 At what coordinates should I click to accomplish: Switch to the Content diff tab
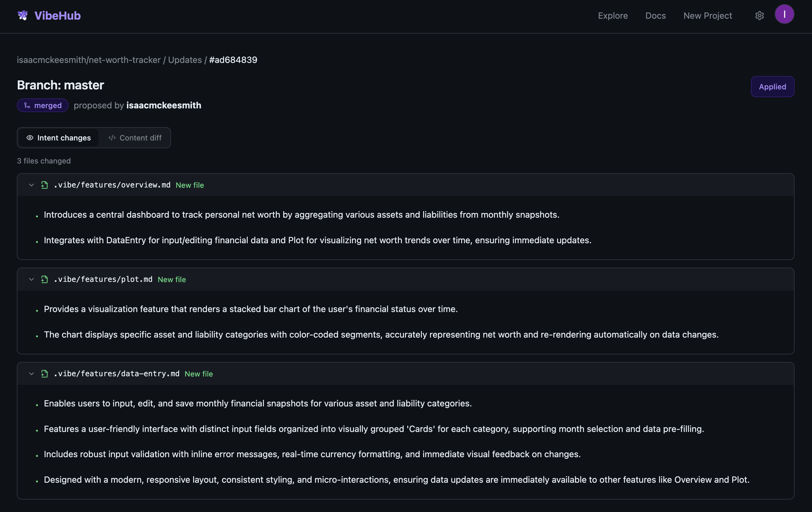[x=135, y=138]
